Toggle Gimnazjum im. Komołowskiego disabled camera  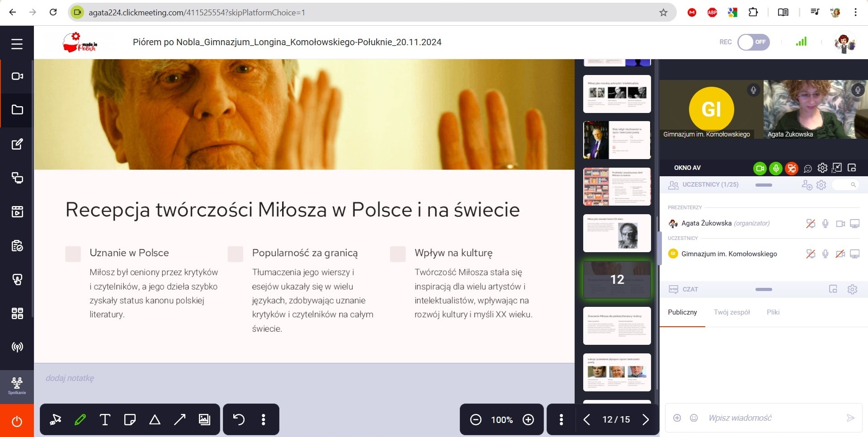pos(840,254)
